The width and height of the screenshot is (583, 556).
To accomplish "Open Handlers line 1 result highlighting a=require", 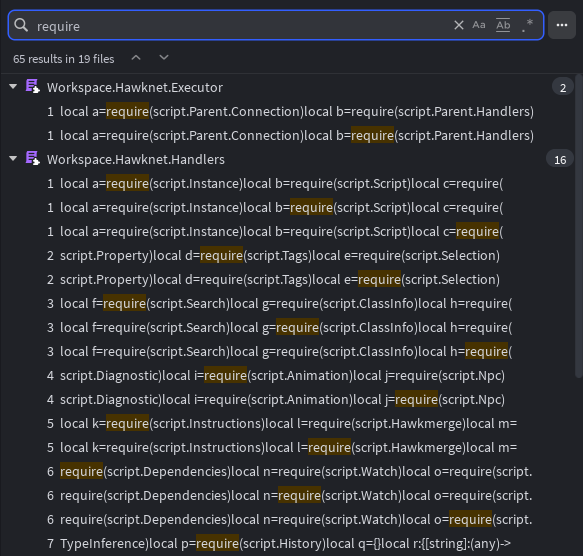I will pos(275,184).
